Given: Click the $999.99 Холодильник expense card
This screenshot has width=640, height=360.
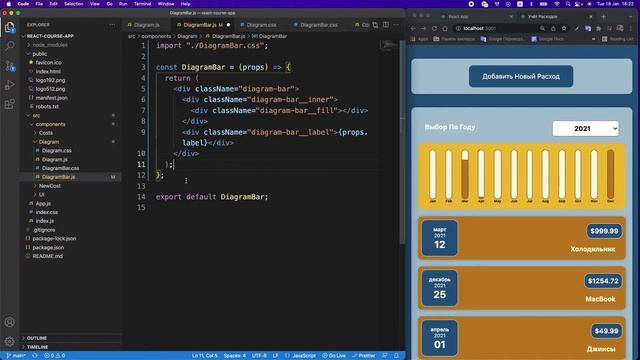Looking at the screenshot, I should (x=522, y=238).
